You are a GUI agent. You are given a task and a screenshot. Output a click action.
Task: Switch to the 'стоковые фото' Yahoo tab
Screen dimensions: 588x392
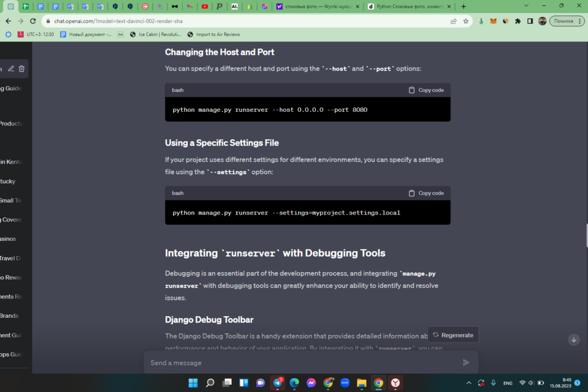(318, 6)
